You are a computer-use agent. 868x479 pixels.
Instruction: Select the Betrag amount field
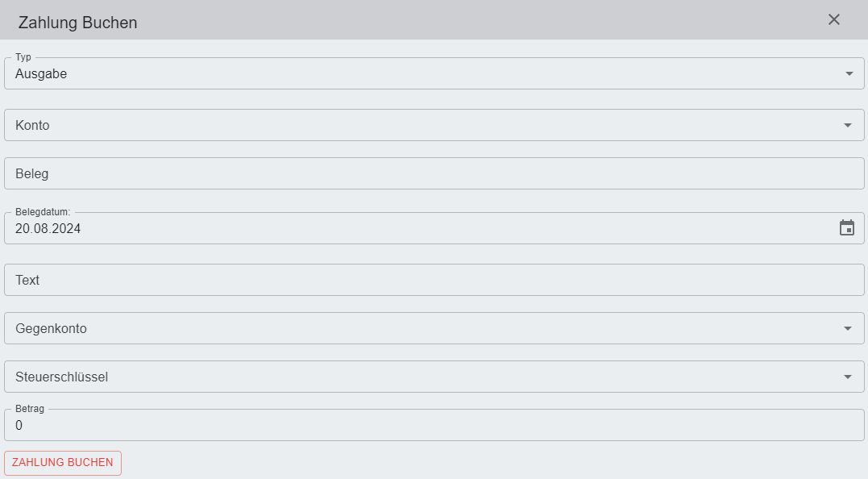[434, 426]
